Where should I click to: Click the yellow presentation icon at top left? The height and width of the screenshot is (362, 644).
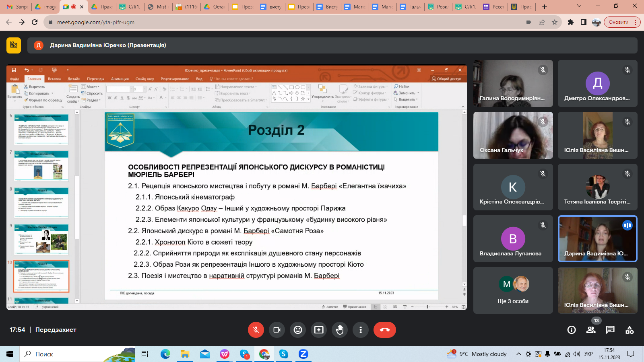(x=14, y=45)
